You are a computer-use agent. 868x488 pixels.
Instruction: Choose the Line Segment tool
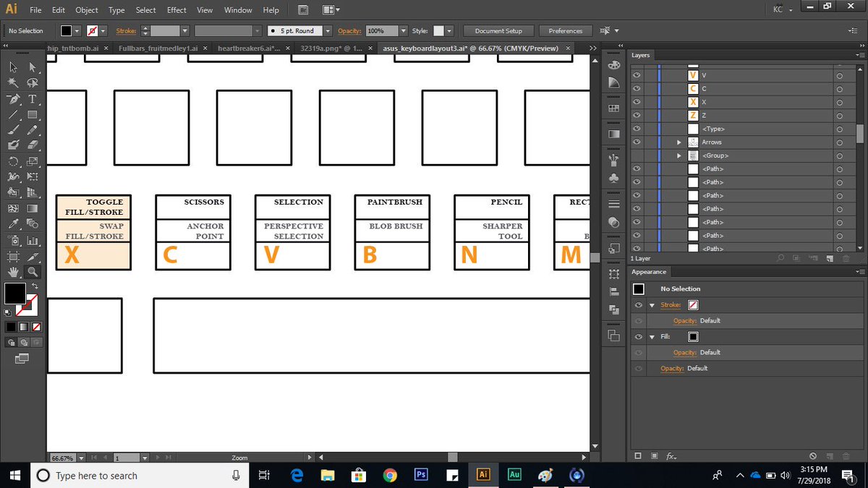pyautogui.click(x=14, y=115)
